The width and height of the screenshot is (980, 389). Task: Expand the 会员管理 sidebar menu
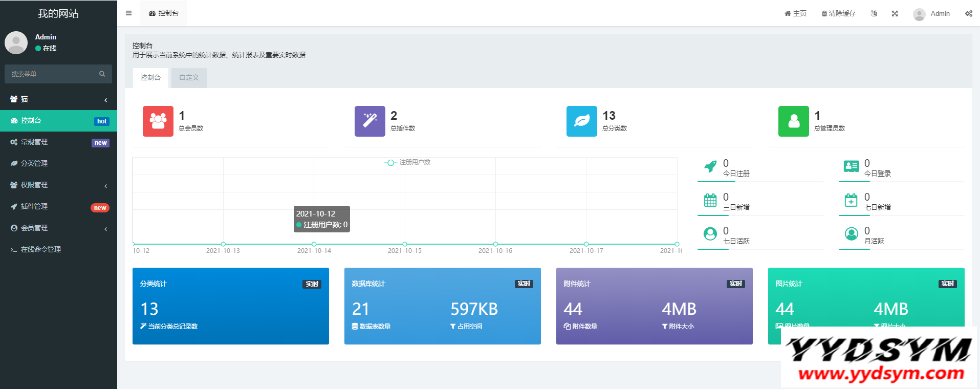pyautogui.click(x=58, y=228)
